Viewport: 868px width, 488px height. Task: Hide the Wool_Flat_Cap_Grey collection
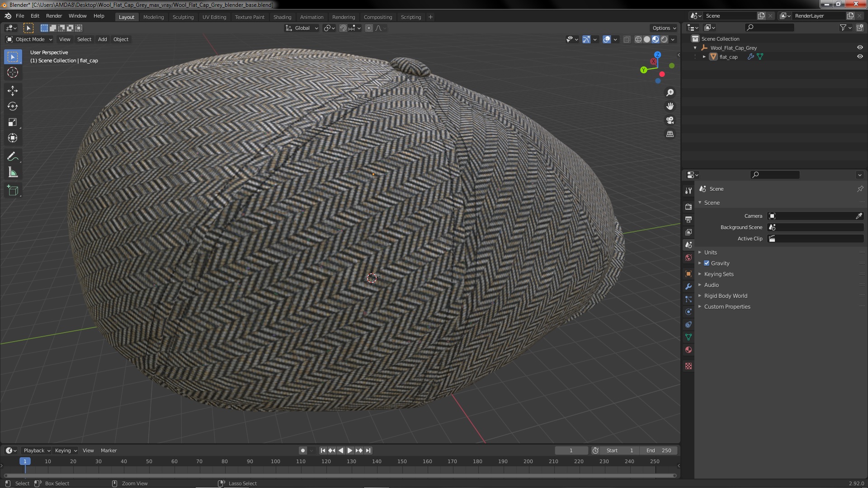(x=860, y=47)
